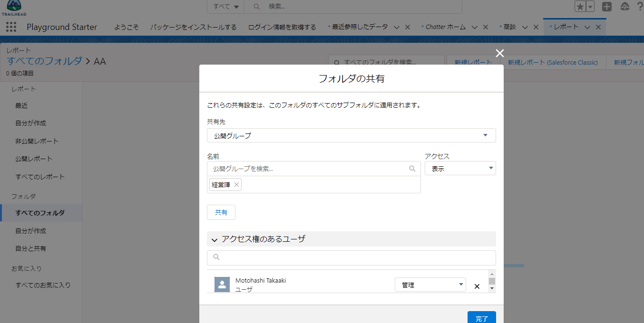Open the notifications bell icon
644x323 pixels.
[x=624, y=7]
